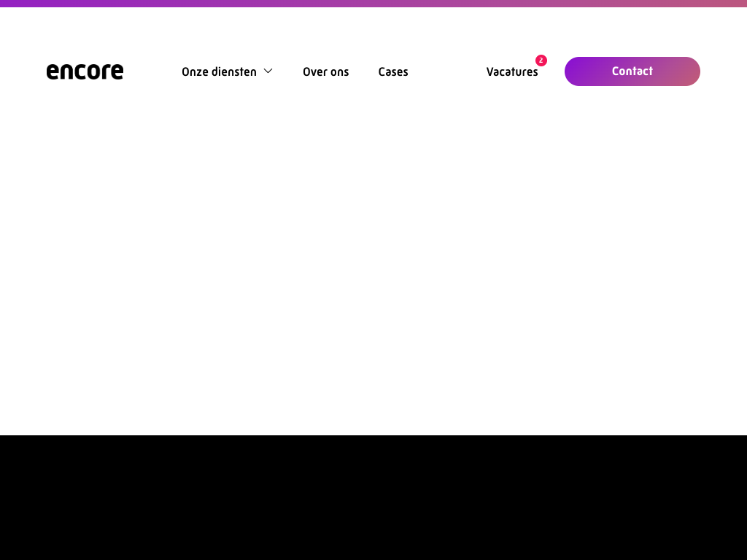The image size is (747, 560).
Task: Open the Vacatures link
Action: point(511,71)
